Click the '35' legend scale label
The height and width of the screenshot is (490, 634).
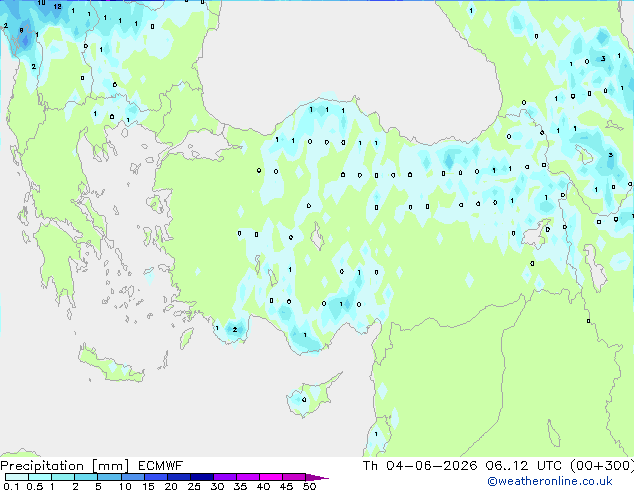(x=240, y=486)
